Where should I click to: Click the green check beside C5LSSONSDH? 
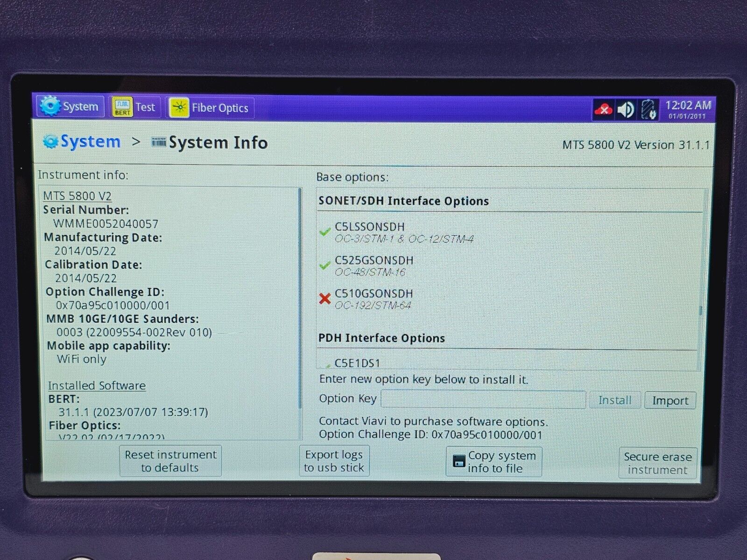[325, 231]
